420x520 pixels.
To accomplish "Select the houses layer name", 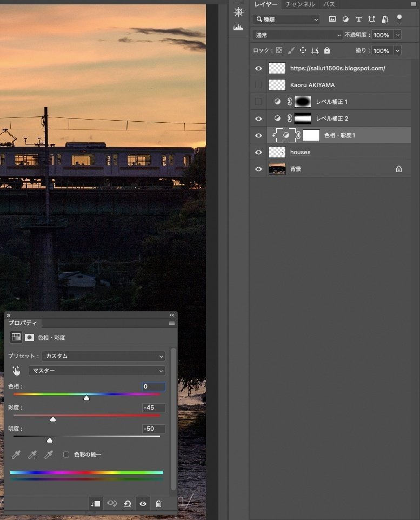I will tap(301, 152).
